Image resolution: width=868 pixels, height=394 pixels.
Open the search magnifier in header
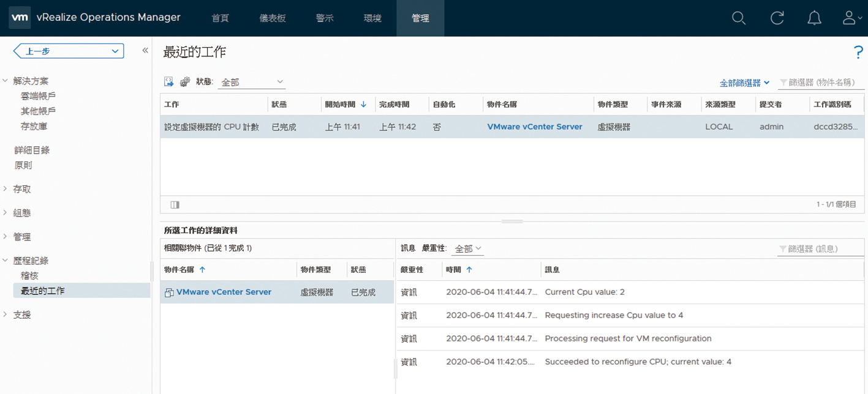[x=739, y=18]
